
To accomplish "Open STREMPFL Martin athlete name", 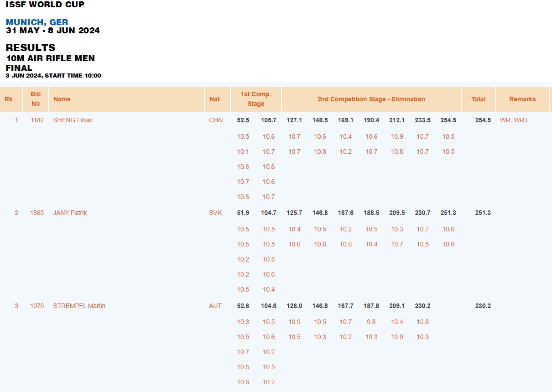I will click(79, 306).
